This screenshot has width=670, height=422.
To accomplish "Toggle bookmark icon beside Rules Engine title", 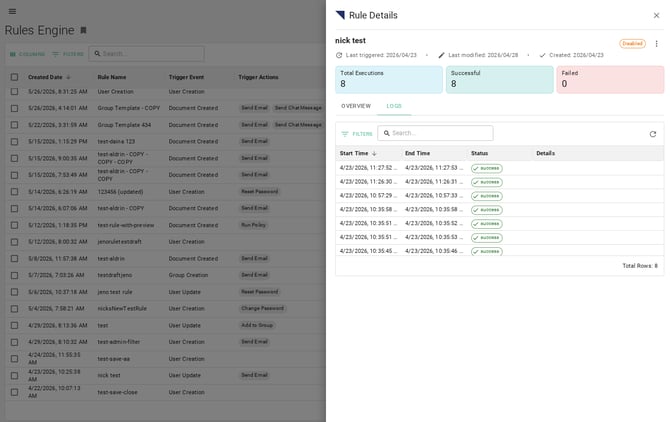I will [83, 30].
